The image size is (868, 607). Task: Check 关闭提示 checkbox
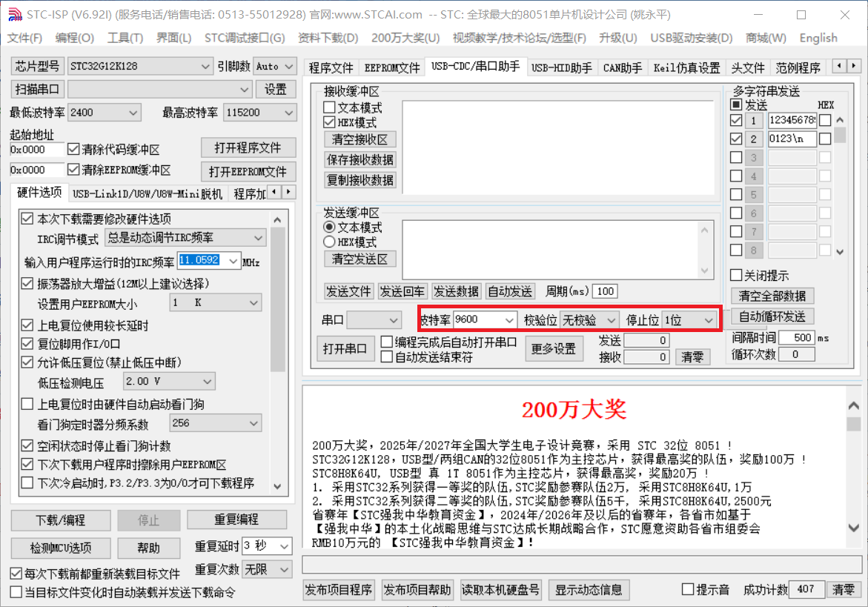[x=736, y=275]
